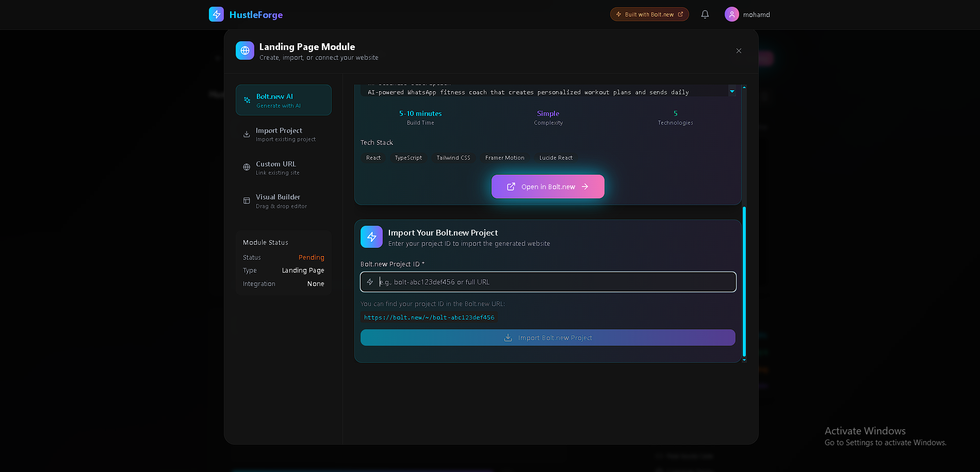Click the Tech Stack heading

coord(377,143)
